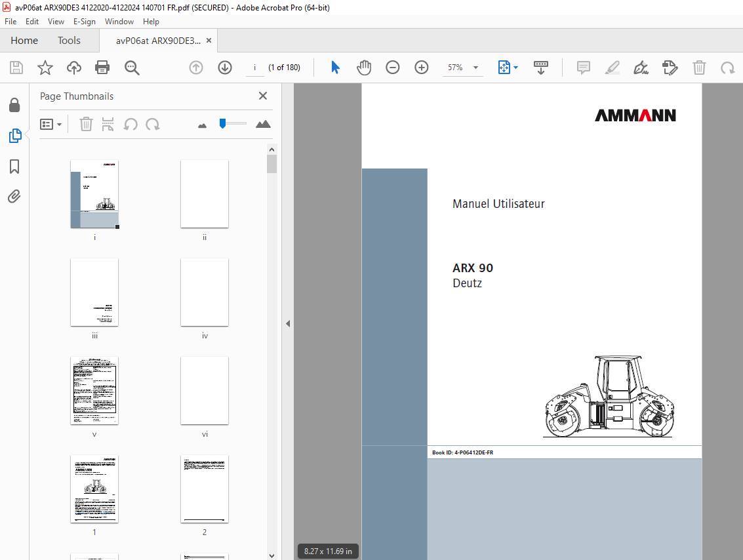Open the E-Sign menu

click(85, 22)
